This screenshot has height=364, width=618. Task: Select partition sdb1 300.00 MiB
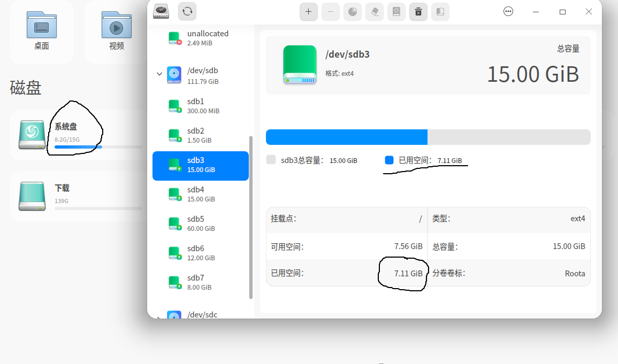(201, 106)
